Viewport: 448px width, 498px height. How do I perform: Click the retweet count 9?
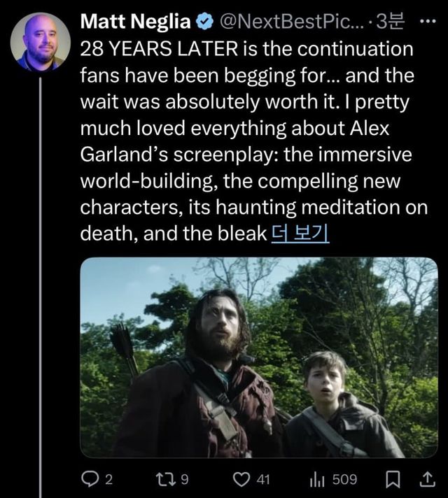[x=184, y=479]
